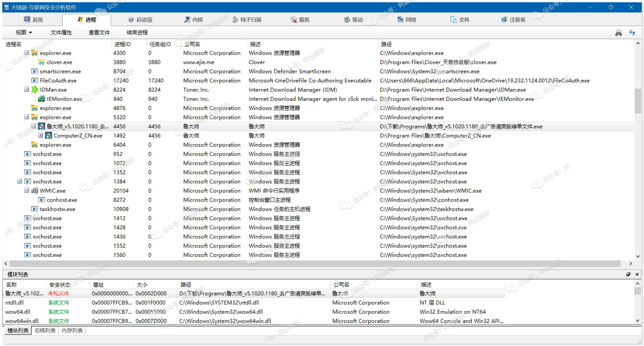
Task: Click the binoculars search icon
Action: click(x=618, y=32)
